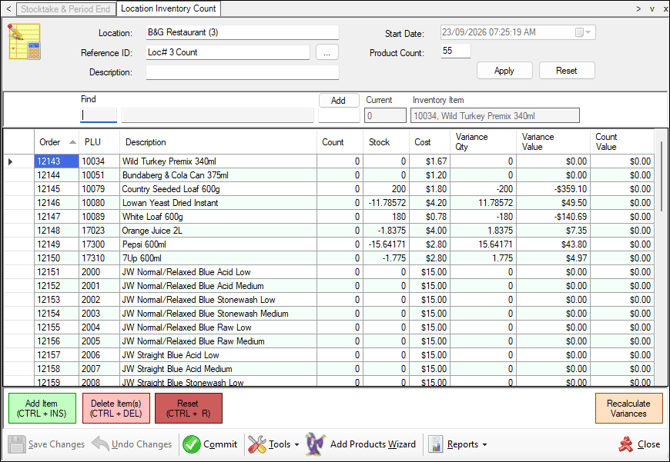
Task: Click the Save Changes floppy disk icon
Action: [17, 444]
